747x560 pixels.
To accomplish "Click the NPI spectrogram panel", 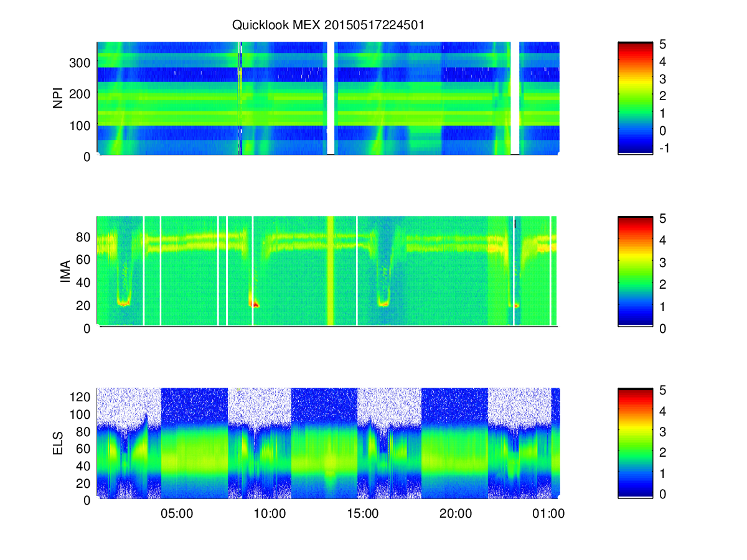I will [x=328, y=98].
